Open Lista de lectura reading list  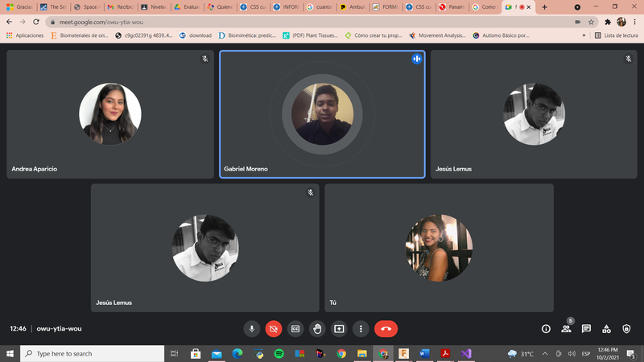(616, 35)
